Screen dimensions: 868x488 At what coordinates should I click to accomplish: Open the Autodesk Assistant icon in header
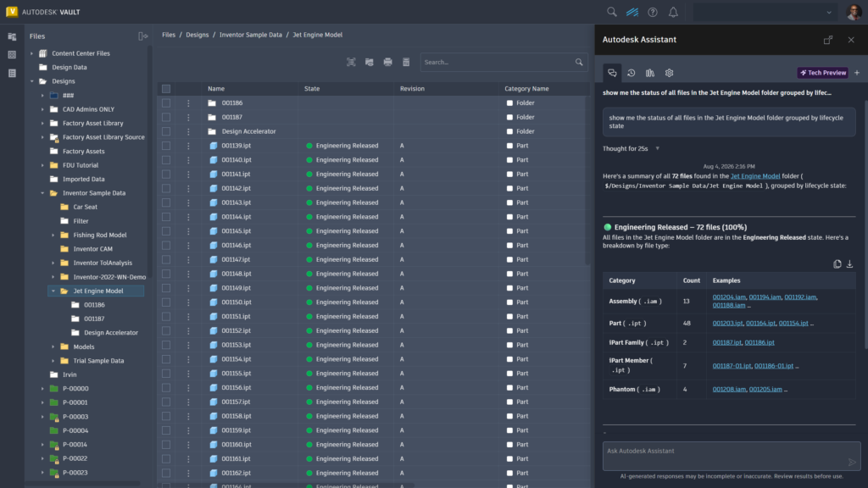[632, 12]
